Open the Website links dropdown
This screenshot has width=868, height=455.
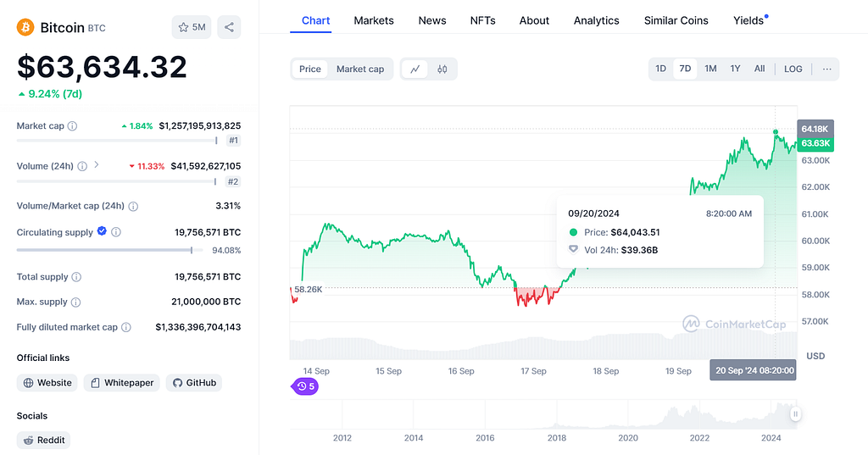(x=47, y=383)
